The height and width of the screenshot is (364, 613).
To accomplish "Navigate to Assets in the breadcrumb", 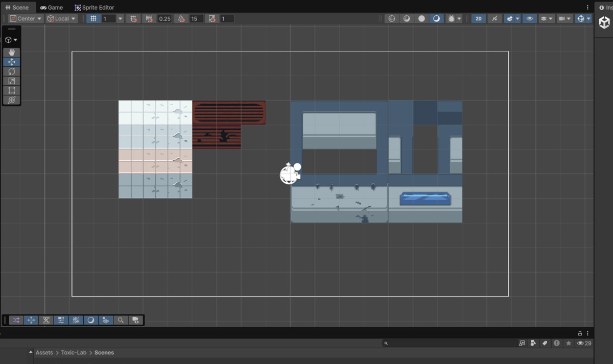I will 44,353.
